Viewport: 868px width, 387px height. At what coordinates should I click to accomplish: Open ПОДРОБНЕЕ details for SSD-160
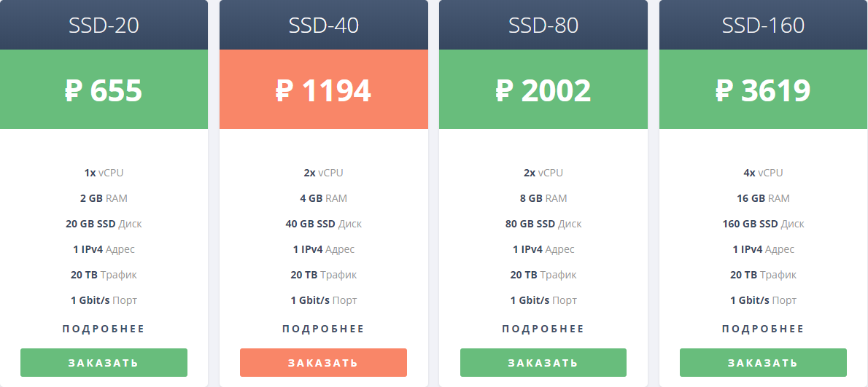763,329
